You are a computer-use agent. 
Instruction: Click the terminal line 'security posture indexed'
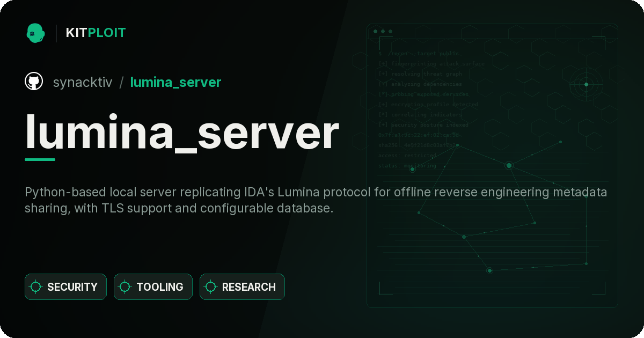[423, 125]
